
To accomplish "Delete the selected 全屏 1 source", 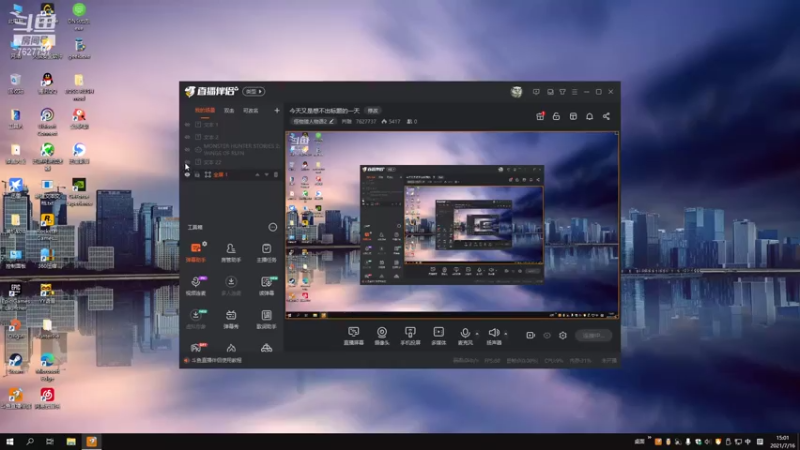I will (276, 174).
